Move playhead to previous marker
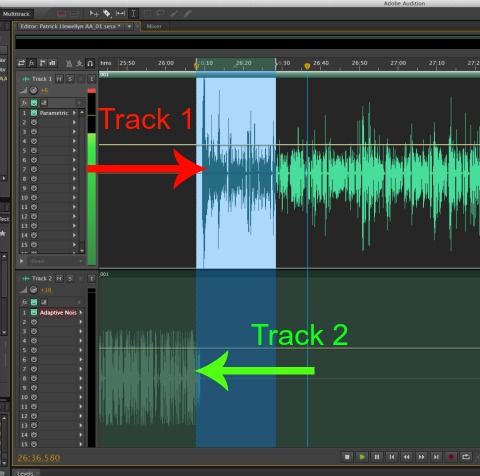 pos(392,457)
